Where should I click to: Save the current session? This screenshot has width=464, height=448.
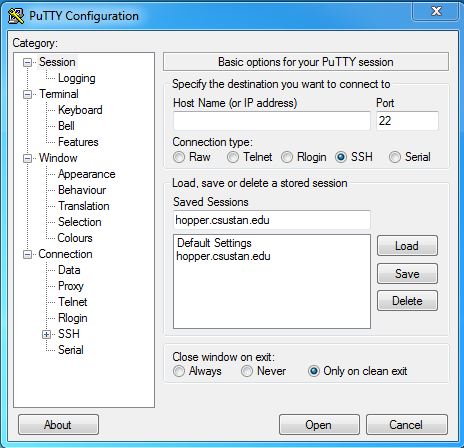tap(407, 274)
